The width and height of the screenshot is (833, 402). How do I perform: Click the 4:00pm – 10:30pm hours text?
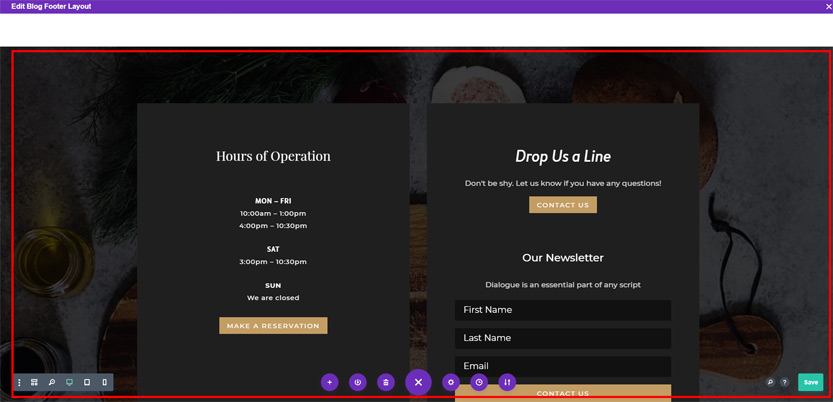[273, 226]
